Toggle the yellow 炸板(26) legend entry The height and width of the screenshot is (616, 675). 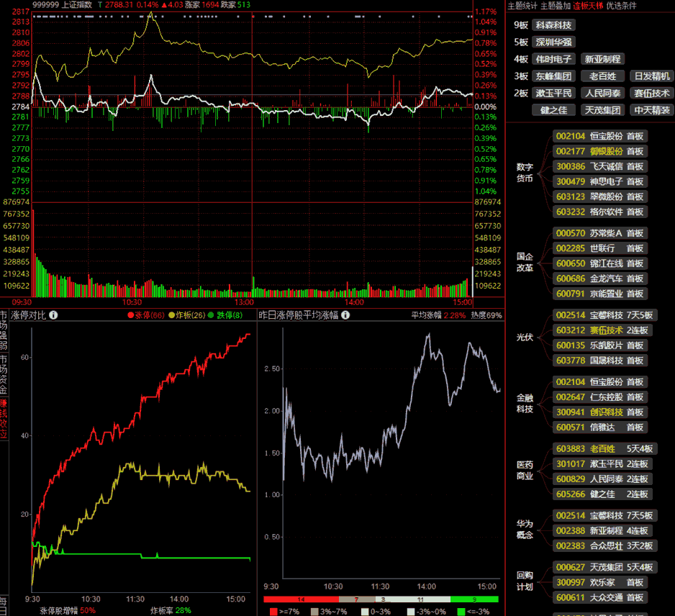[x=187, y=315]
